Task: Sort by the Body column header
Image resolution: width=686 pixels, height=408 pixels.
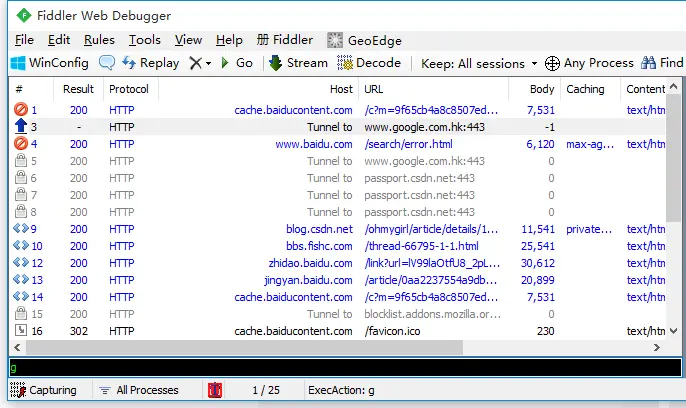Action: [x=535, y=89]
